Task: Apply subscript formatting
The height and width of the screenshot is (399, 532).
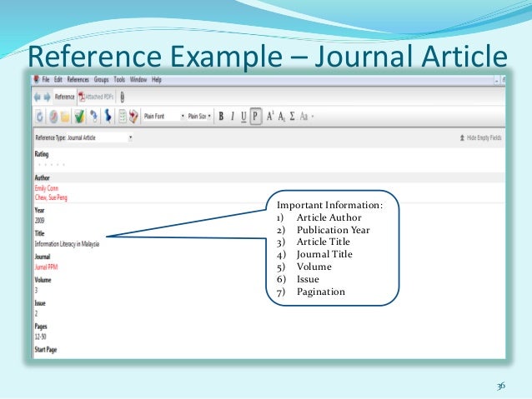Action: 282,117
